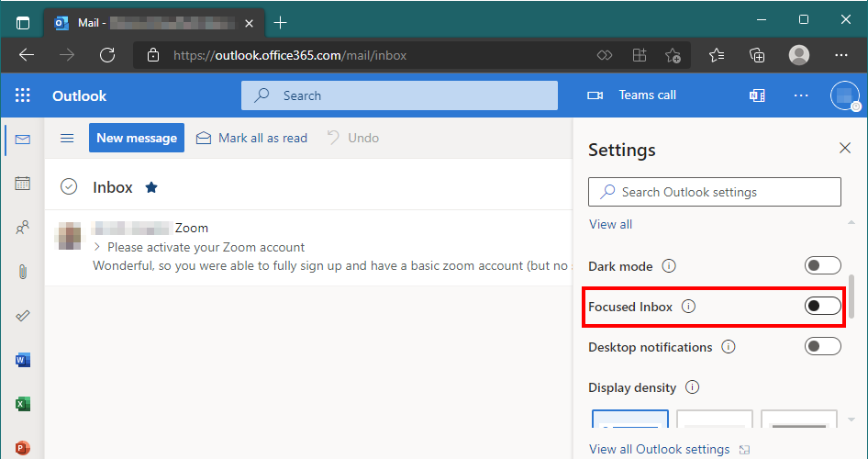Image resolution: width=868 pixels, height=459 pixels.
Task: Click the New message button
Action: tap(137, 138)
